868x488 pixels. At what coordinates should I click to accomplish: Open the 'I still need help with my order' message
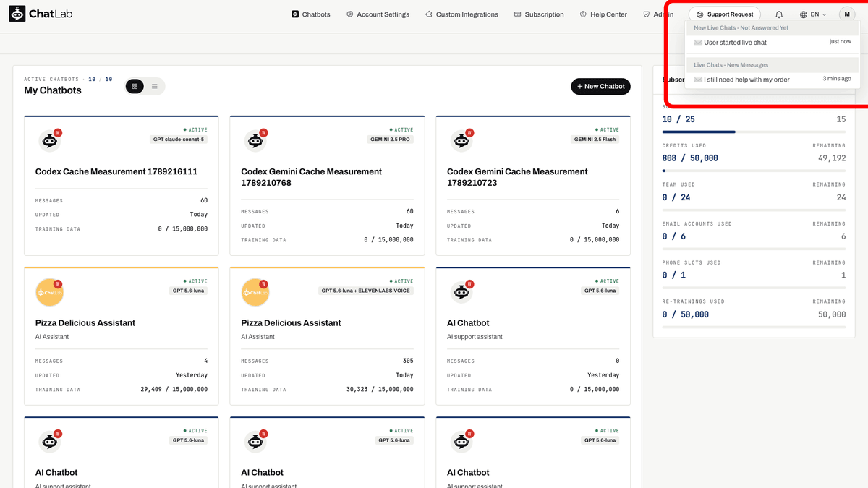tap(773, 80)
